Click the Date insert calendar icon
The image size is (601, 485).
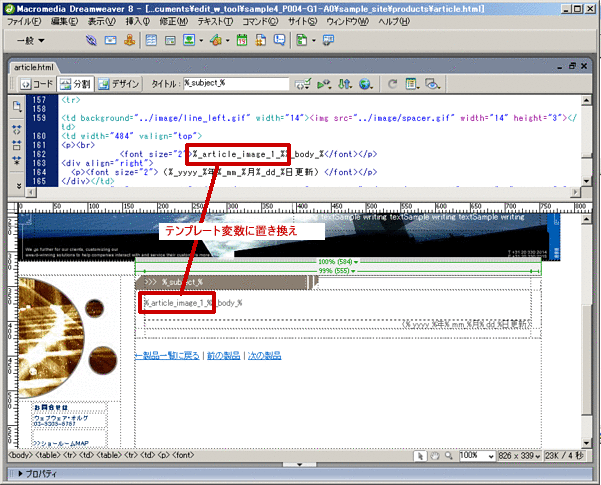242,40
